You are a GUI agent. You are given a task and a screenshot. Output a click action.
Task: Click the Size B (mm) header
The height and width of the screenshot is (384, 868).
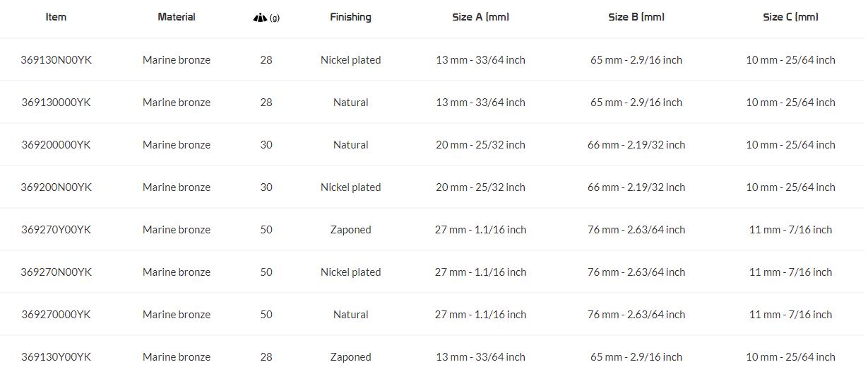(x=636, y=17)
